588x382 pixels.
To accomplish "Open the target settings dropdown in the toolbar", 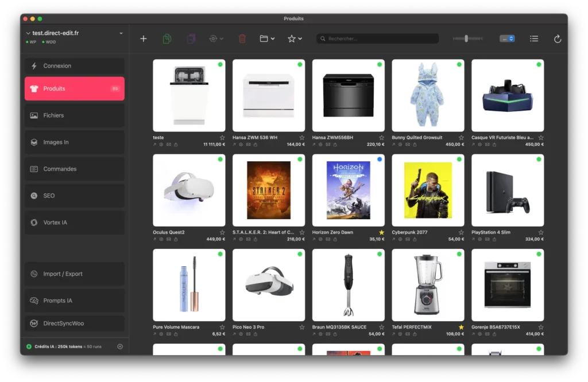I will click(216, 38).
